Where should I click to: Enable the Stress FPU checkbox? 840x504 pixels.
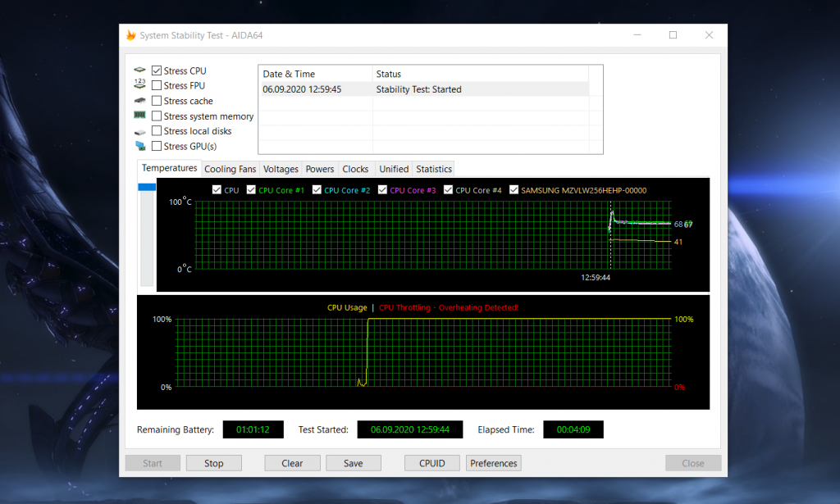[157, 85]
